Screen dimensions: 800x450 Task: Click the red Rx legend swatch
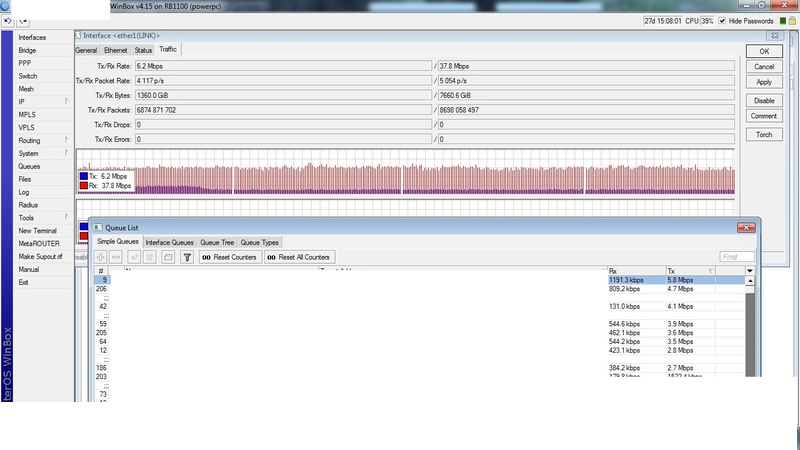pos(84,185)
